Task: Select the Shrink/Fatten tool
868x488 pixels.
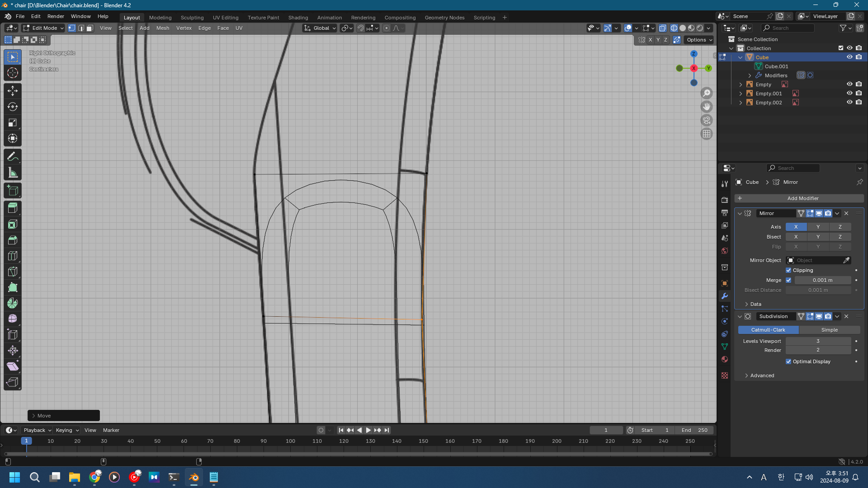Action: (x=13, y=351)
